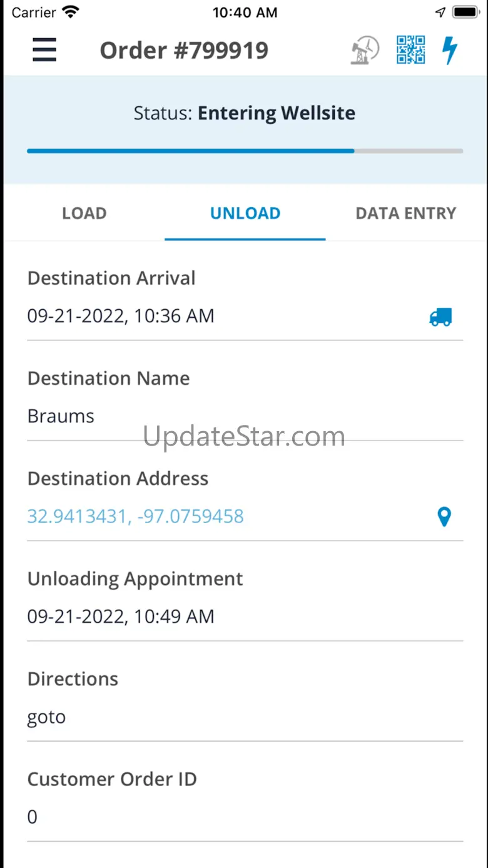Open the destination coordinates link

pos(135,516)
